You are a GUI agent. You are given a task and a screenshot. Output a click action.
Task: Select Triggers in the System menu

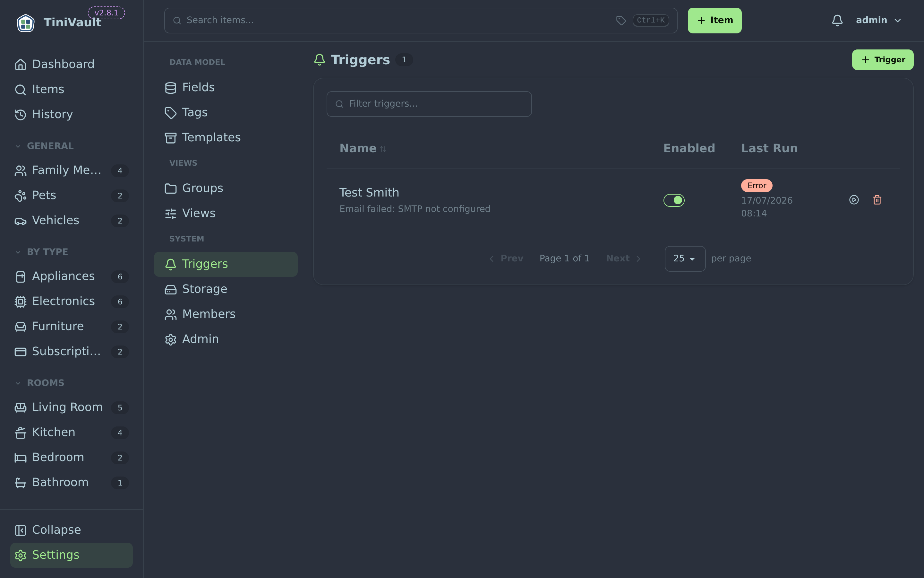[x=226, y=264]
